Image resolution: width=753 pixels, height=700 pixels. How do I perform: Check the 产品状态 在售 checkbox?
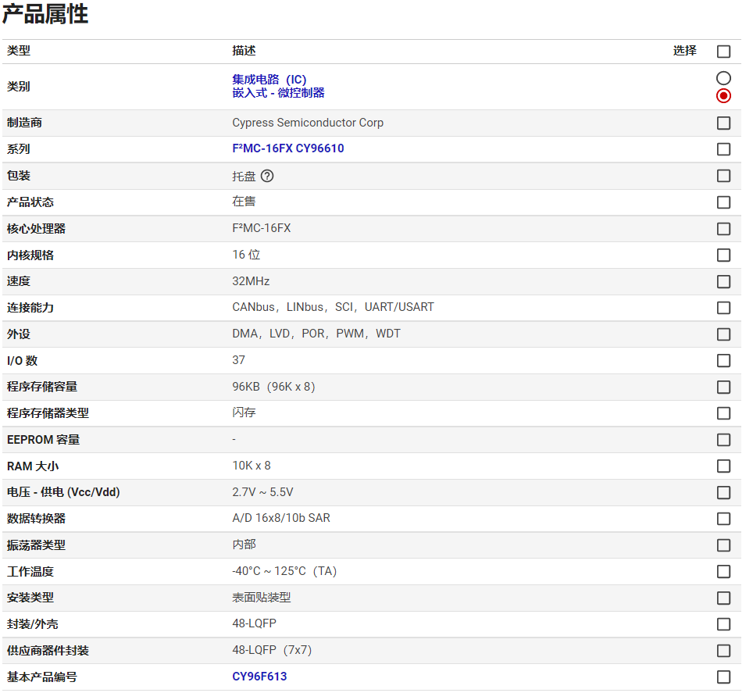(723, 202)
